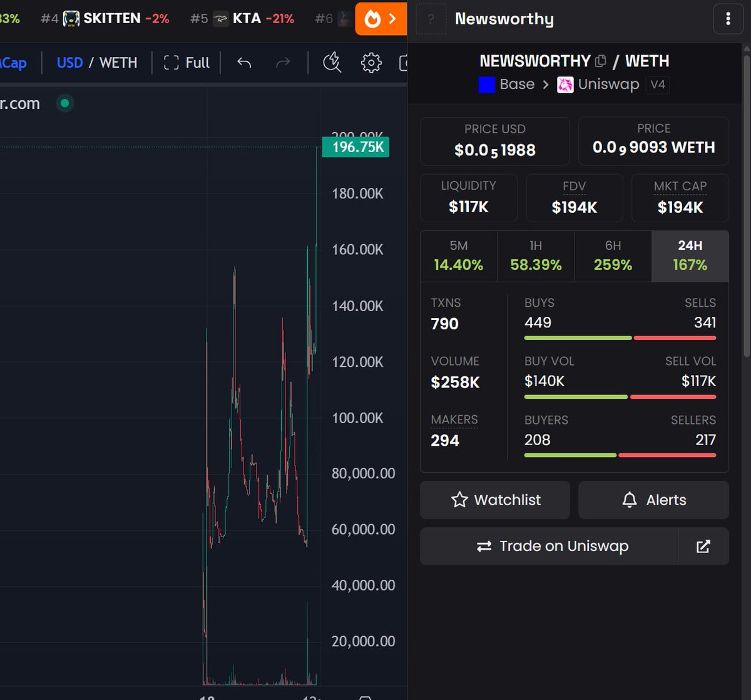Select the 5M timeframe tab
The image size is (751, 700).
[459, 256]
